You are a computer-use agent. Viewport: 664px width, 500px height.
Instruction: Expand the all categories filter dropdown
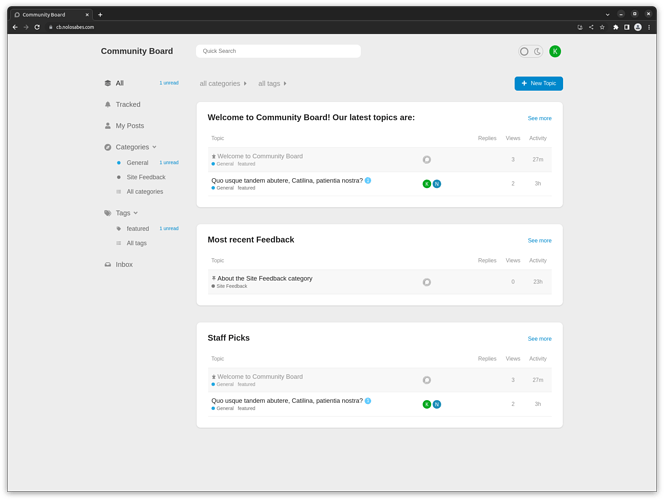[223, 84]
